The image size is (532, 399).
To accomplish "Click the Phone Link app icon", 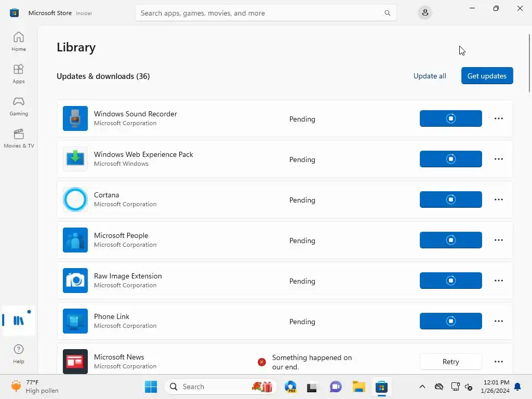I will 75,321.
